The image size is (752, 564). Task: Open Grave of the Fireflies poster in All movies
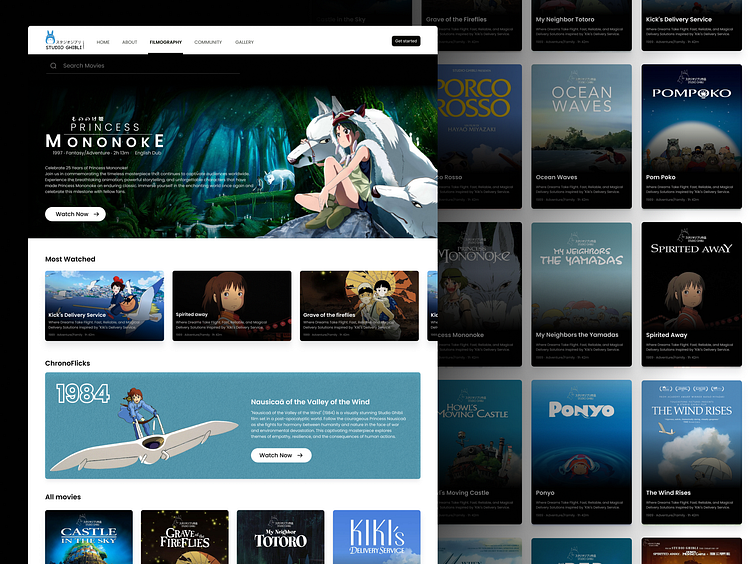[185, 537]
